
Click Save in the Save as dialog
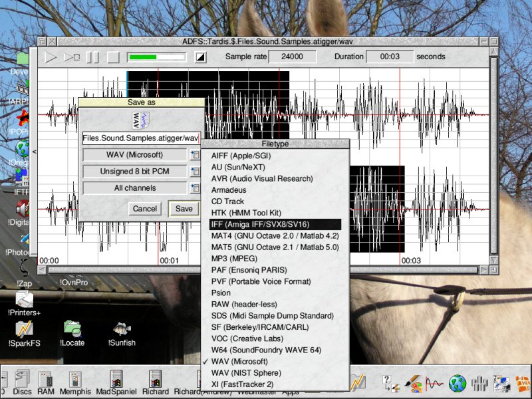[184, 209]
